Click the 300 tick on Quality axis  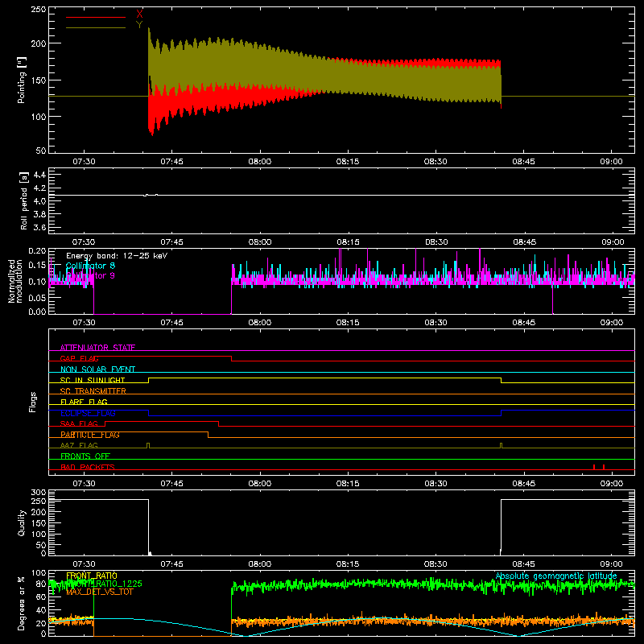(x=39, y=493)
